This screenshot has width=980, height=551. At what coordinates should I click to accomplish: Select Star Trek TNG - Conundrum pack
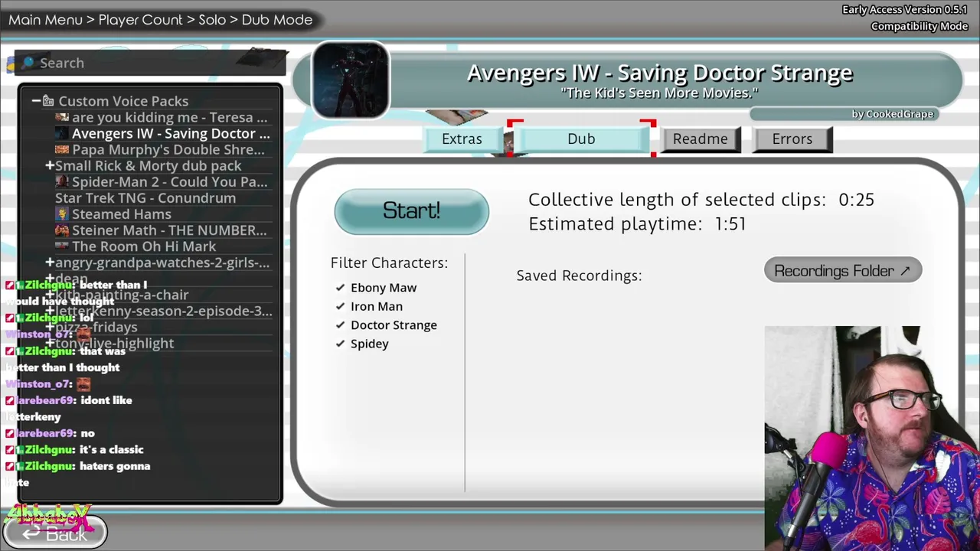pos(145,197)
